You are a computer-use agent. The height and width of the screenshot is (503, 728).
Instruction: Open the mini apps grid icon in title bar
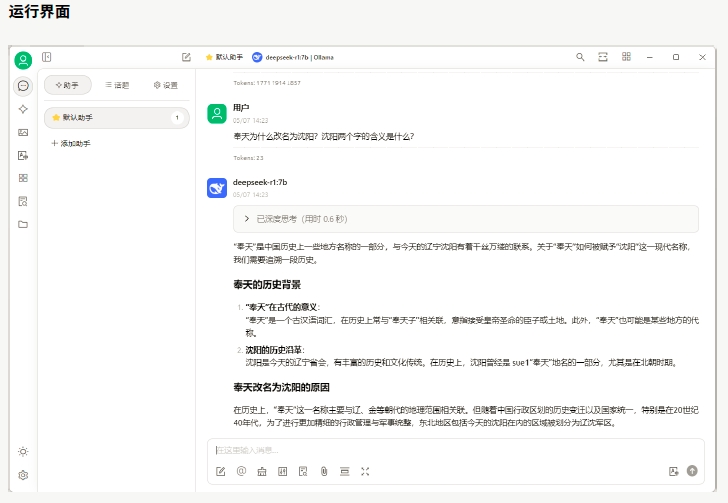626,57
